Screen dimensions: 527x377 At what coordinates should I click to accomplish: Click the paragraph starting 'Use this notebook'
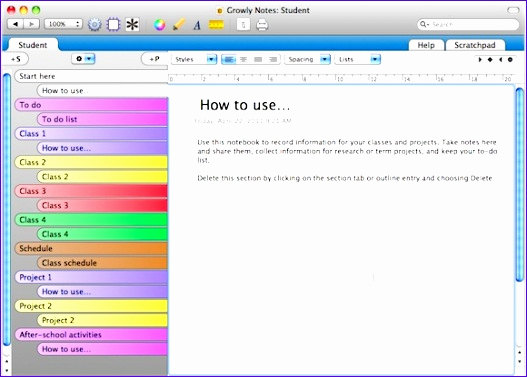tap(347, 151)
